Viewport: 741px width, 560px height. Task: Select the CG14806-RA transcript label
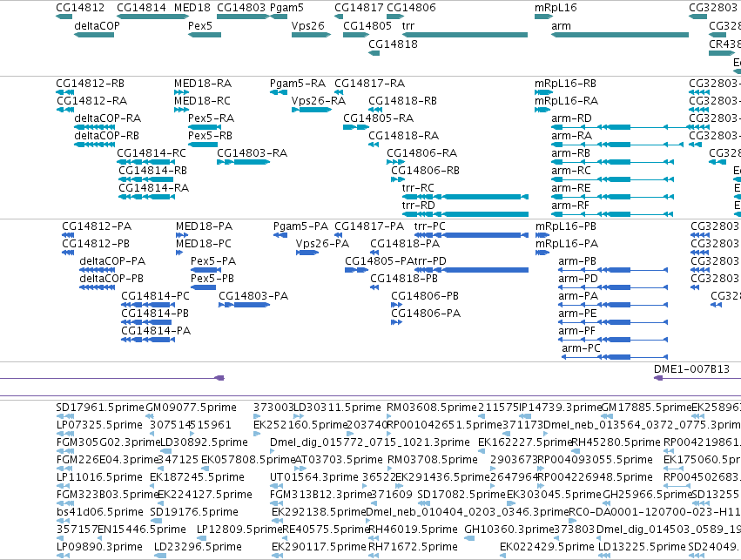[x=422, y=153]
